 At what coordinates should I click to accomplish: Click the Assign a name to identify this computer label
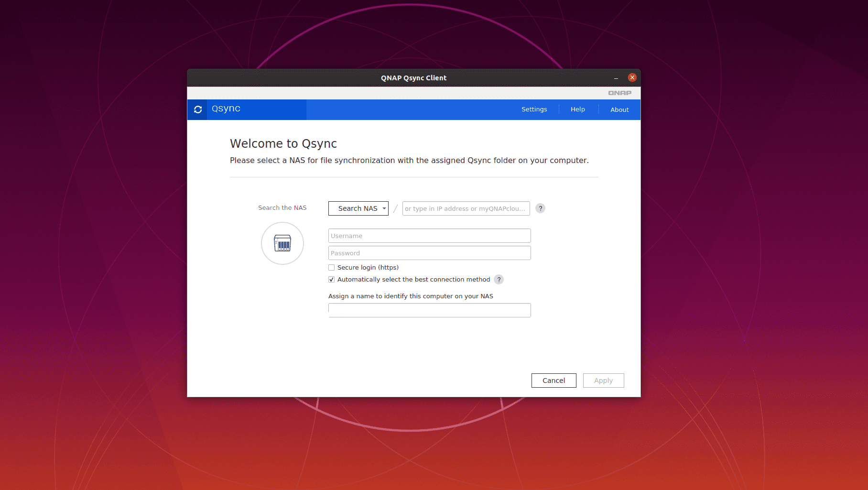[x=411, y=296]
